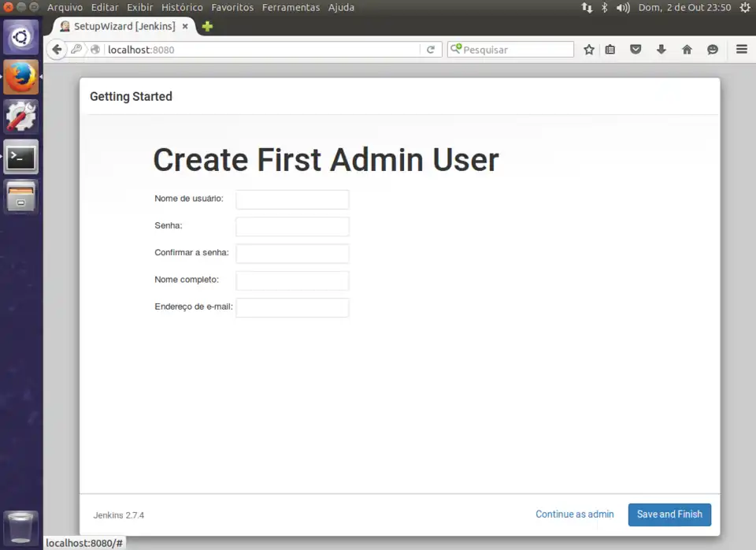
Task: Open Firefox Pocket saving icon
Action: click(636, 49)
